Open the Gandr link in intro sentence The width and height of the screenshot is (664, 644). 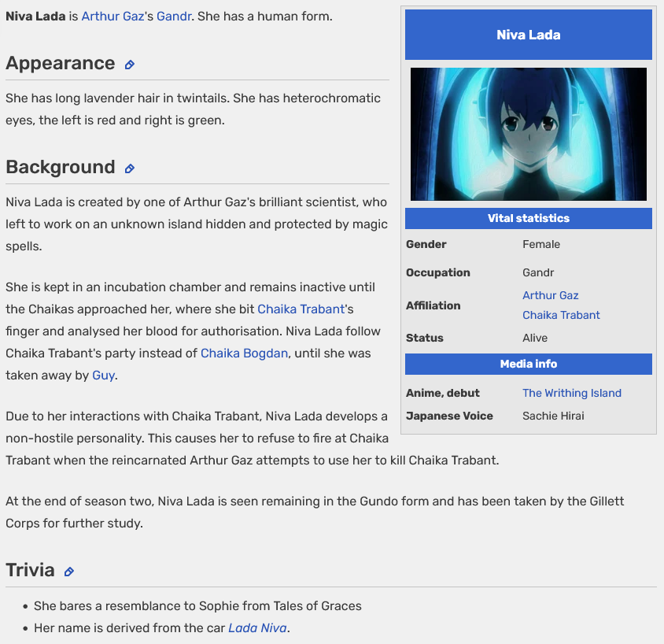coord(174,16)
